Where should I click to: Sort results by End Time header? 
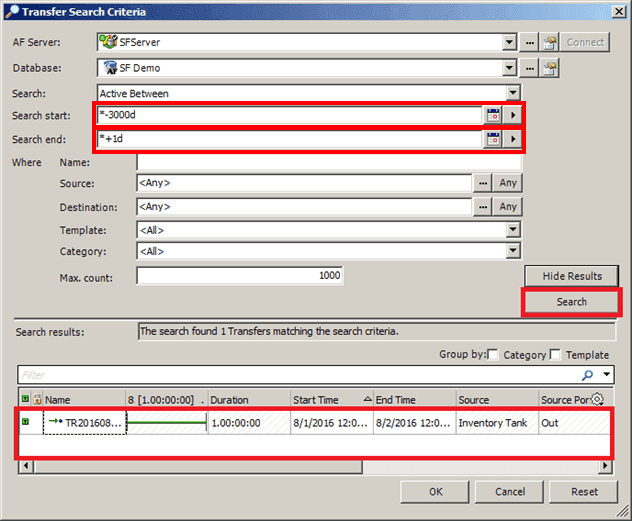coord(414,400)
